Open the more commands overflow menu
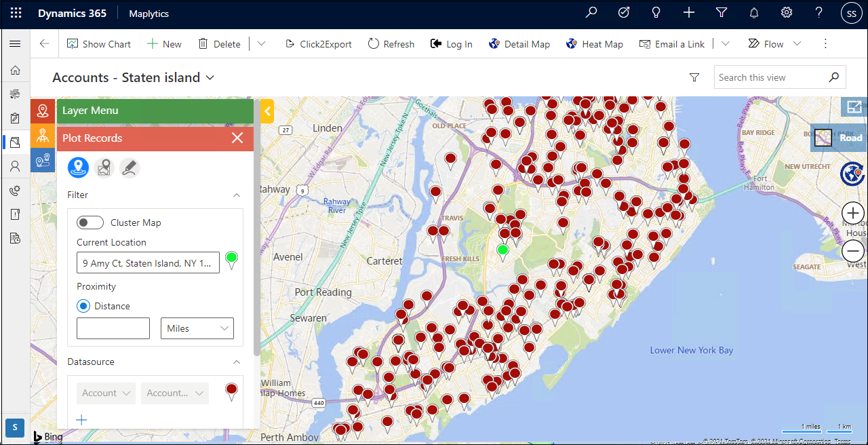This screenshot has height=445, width=868. point(825,44)
